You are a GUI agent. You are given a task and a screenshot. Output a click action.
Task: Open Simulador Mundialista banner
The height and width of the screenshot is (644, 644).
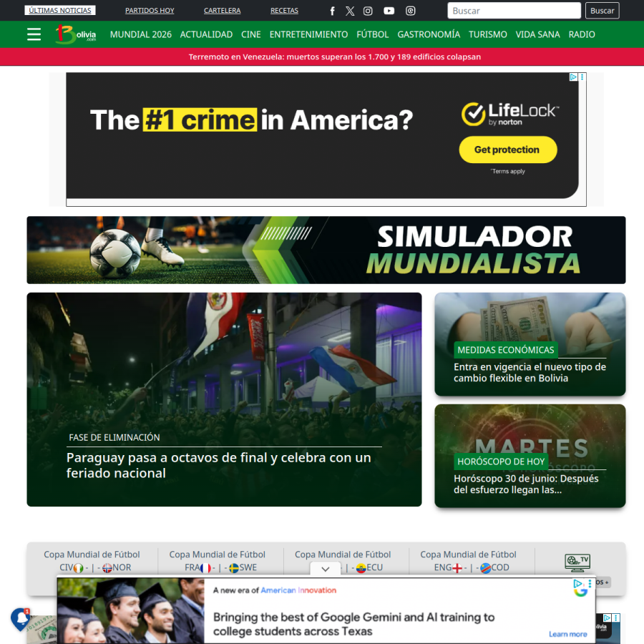pyautogui.click(x=326, y=250)
